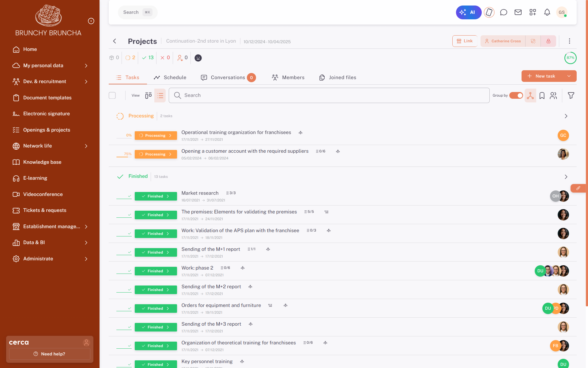Collapse the sidebar using the circle toggle

(x=91, y=21)
